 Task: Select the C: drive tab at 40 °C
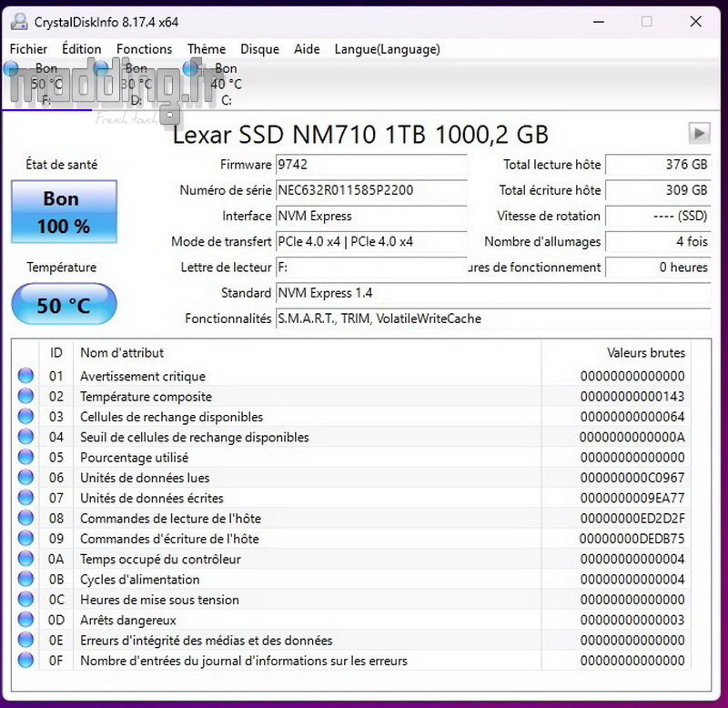click(x=226, y=84)
